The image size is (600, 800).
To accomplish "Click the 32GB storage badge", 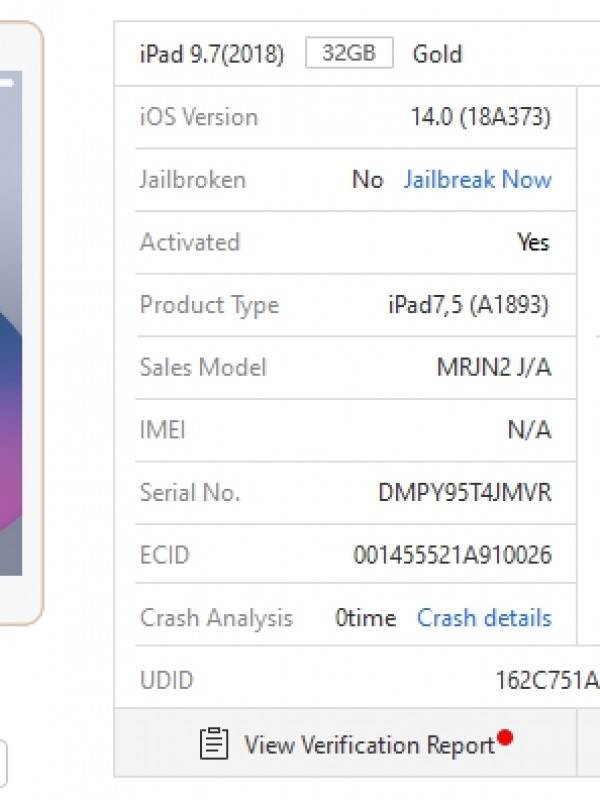I will (349, 53).
